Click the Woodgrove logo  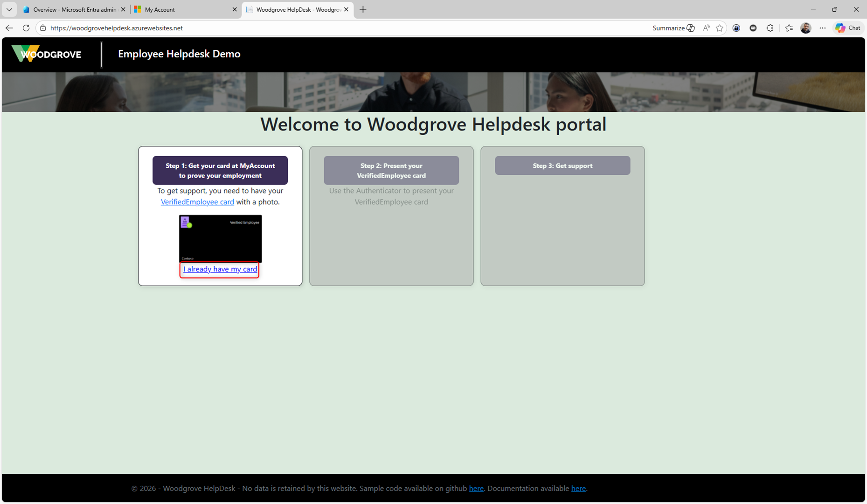point(46,54)
